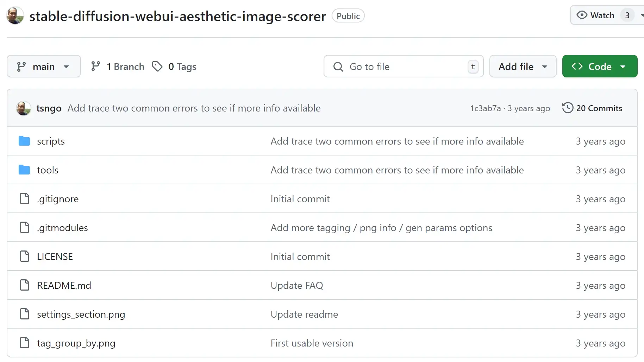The width and height of the screenshot is (644, 362).
Task: Click the tsngo avatar in commit bar
Action: [x=24, y=108]
